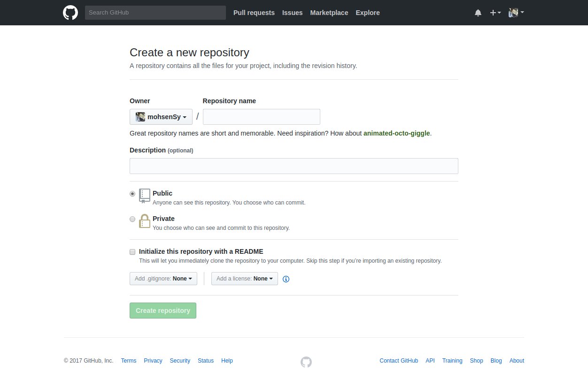Open Issues in top navigation
Screen dimensions: 588x387
click(293, 13)
